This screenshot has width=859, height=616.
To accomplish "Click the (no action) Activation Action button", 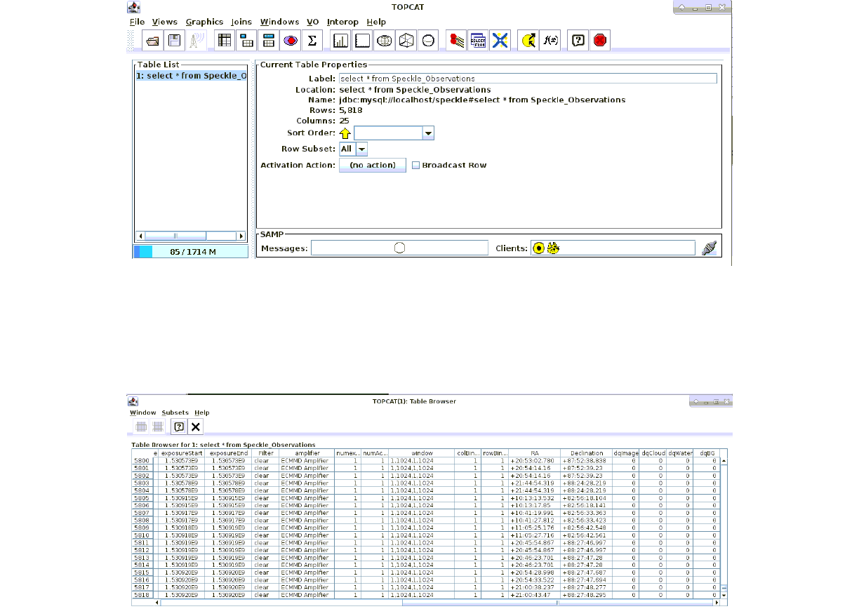I will (x=373, y=166).
